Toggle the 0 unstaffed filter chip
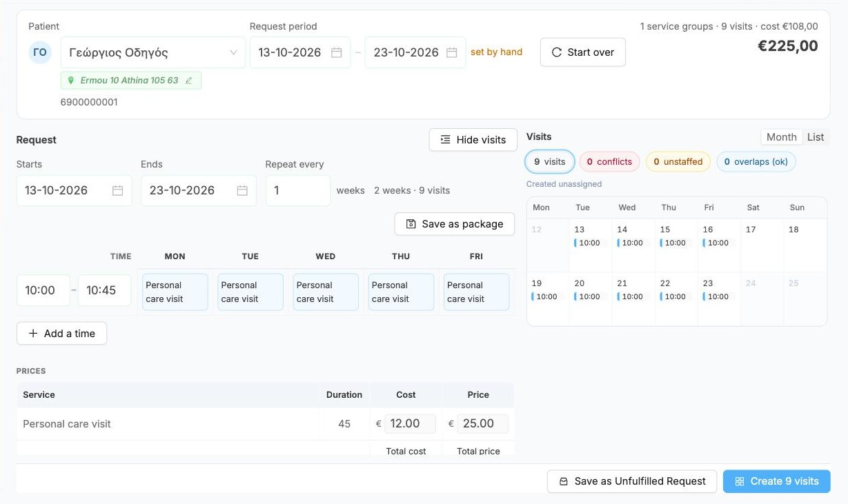This screenshot has width=848, height=504. click(x=678, y=162)
